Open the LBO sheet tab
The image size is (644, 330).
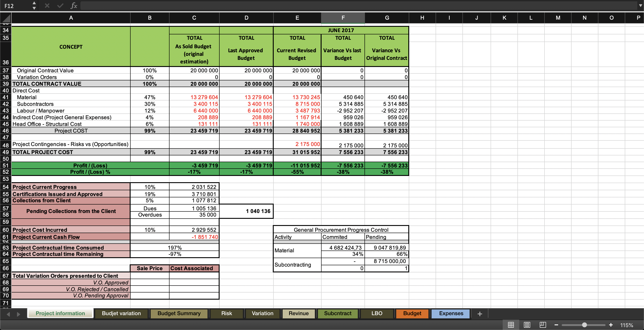tap(377, 313)
